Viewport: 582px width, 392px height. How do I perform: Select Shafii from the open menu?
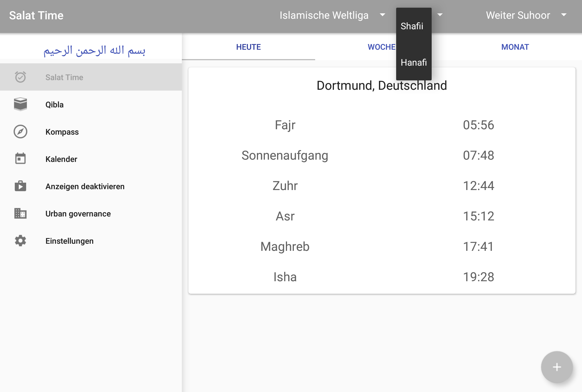click(412, 26)
